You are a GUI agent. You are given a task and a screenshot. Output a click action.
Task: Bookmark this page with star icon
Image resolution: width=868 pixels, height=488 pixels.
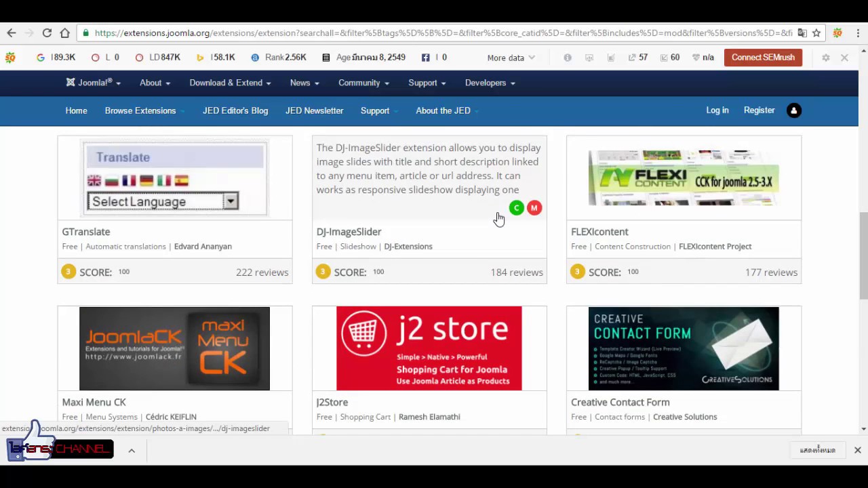tap(816, 33)
